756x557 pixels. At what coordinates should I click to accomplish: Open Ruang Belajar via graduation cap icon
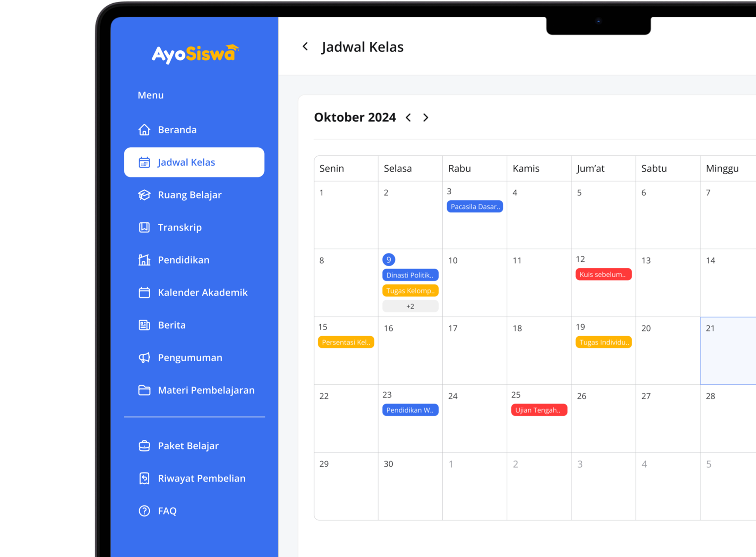pyautogui.click(x=144, y=195)
